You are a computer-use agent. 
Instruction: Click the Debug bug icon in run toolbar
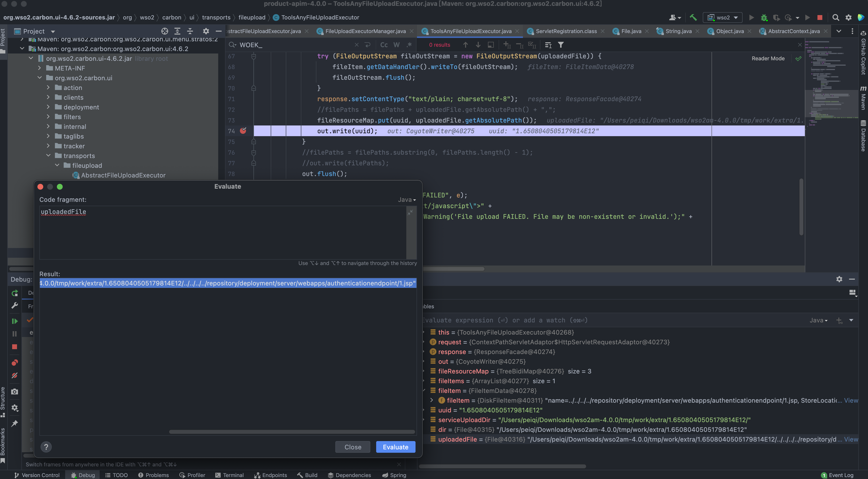764,18
